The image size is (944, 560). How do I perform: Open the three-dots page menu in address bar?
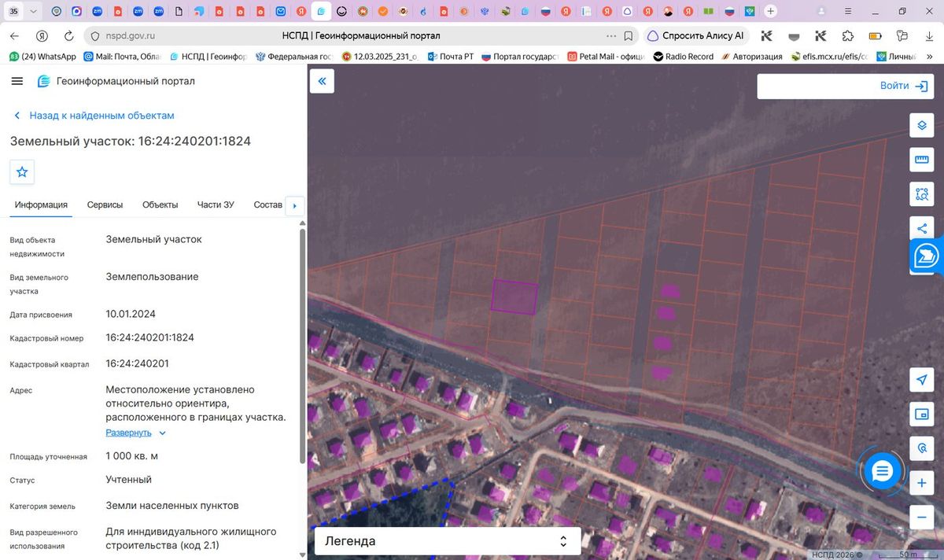(x=611, y=36)
